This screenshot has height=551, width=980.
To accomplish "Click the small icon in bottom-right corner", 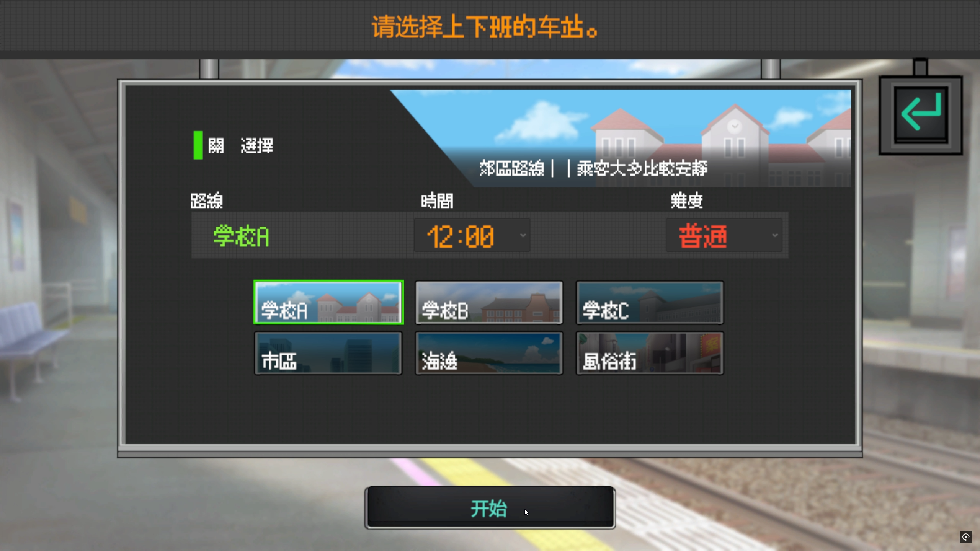I will [x=965, y=537].
